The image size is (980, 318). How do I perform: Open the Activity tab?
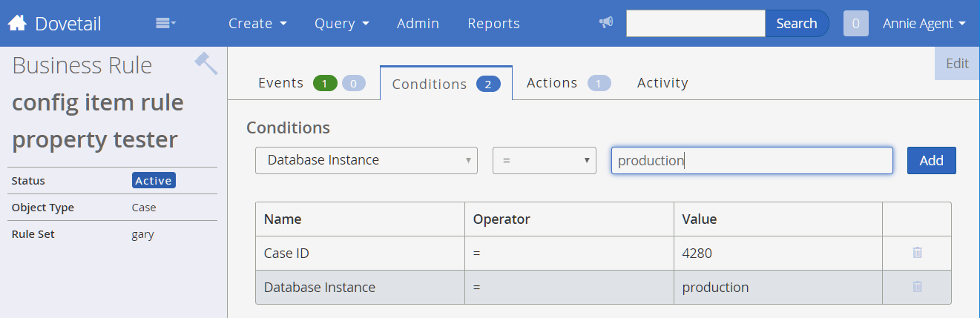point(662,83)
